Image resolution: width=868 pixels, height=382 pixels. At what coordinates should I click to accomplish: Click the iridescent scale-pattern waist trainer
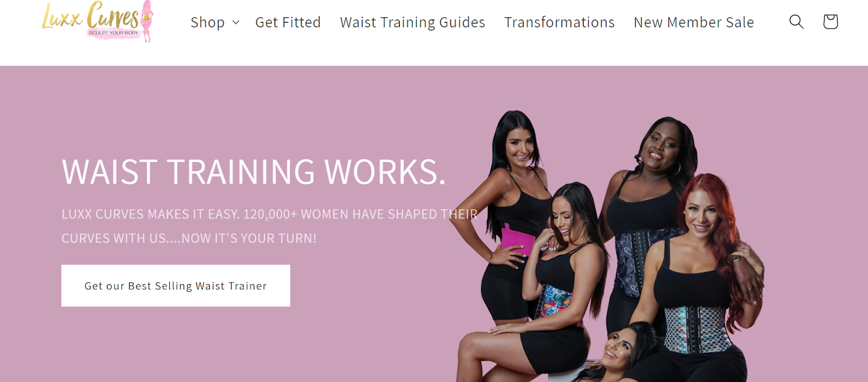click(x=697, y=328)
